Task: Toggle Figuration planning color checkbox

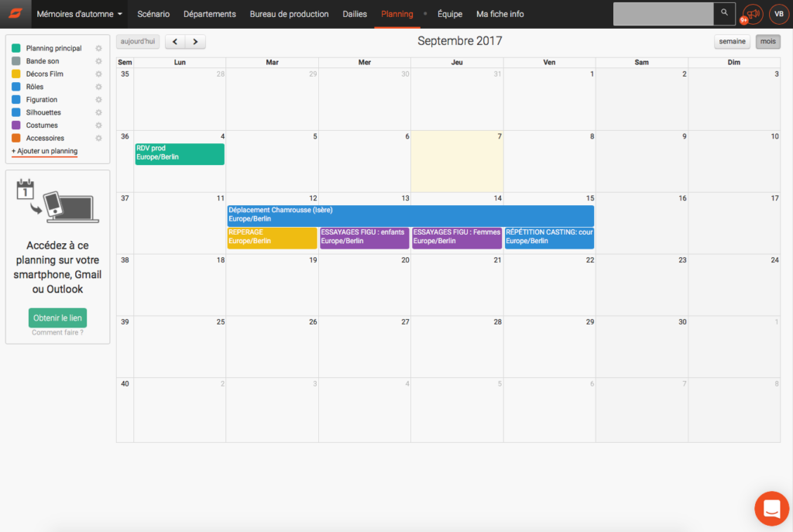Action: pyautogui.click(x=16, y=100)
